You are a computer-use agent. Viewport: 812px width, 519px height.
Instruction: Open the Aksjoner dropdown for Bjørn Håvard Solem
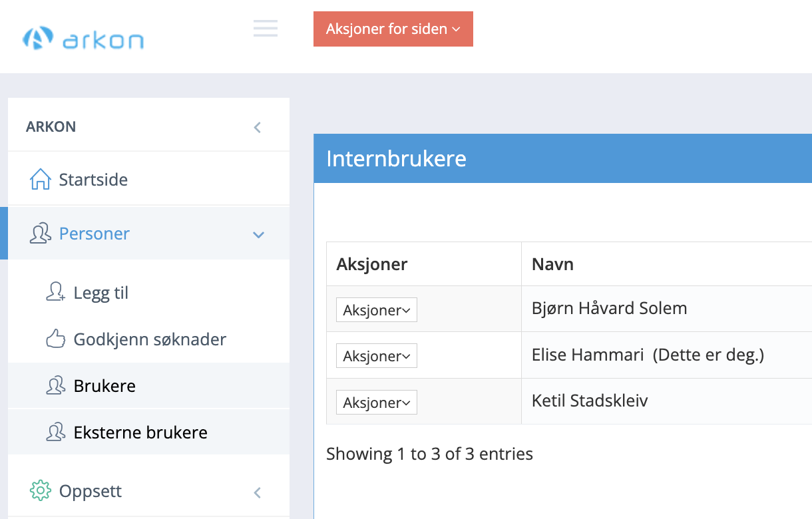pos(376,309)
